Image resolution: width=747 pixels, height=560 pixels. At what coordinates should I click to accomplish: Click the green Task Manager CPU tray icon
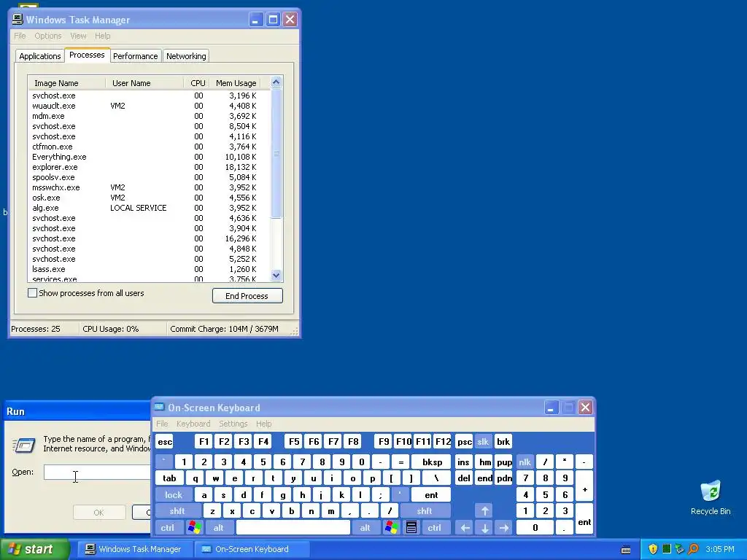(x=667, y=549)
